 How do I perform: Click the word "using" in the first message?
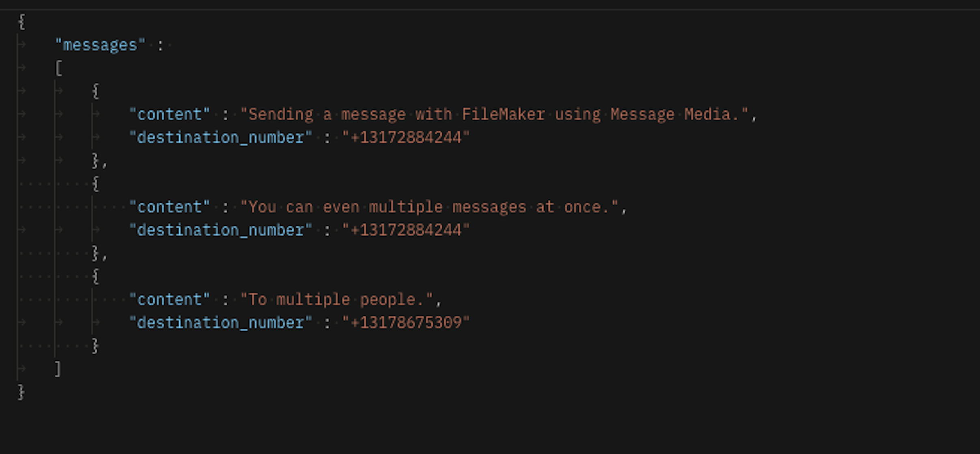[577, 114]
